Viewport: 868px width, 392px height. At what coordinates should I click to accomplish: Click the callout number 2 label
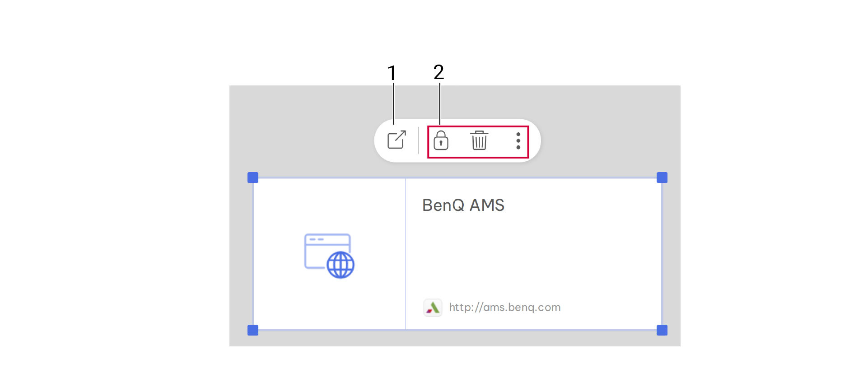tap(439, 72)
